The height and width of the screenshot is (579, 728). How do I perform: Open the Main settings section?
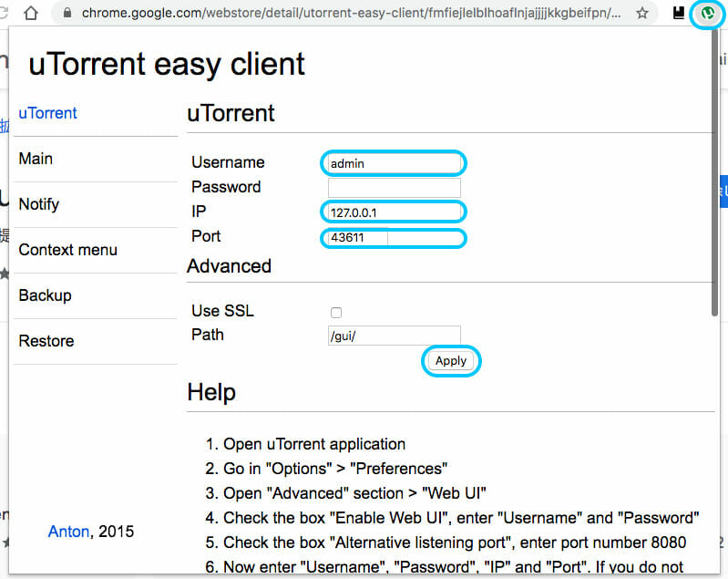36,159
